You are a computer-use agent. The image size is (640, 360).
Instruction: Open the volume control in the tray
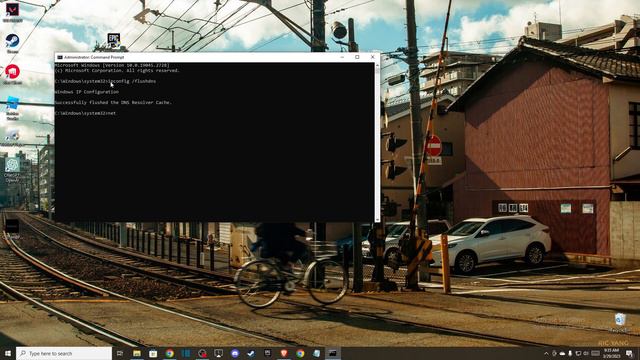pyautogui.click(x=586, y=353)
